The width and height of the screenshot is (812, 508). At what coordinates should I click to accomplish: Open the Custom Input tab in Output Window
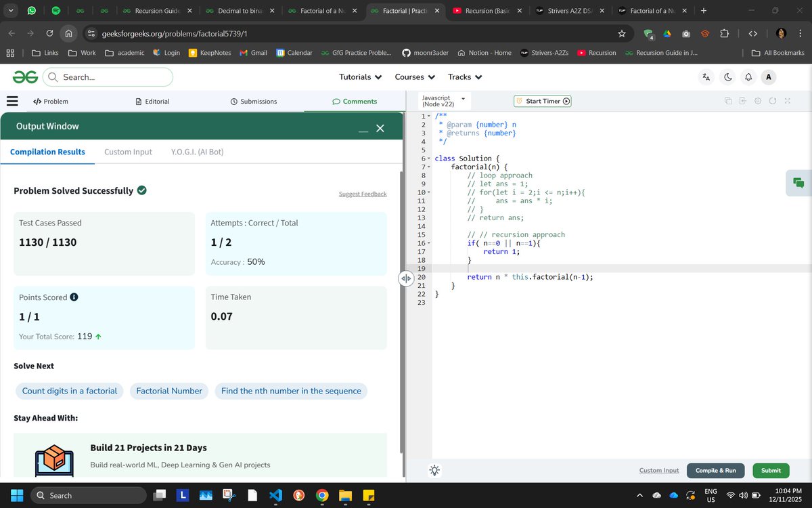[x=128, y=152]
